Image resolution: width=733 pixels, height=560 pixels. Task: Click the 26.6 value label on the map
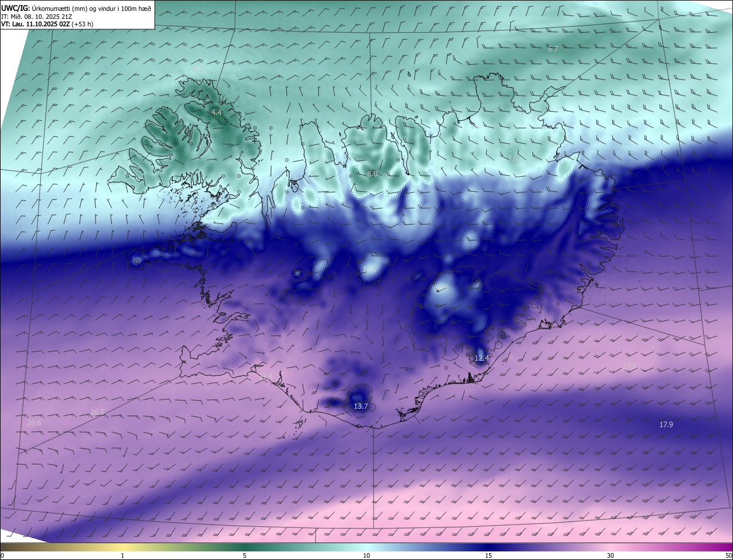(x=34, y=423)
